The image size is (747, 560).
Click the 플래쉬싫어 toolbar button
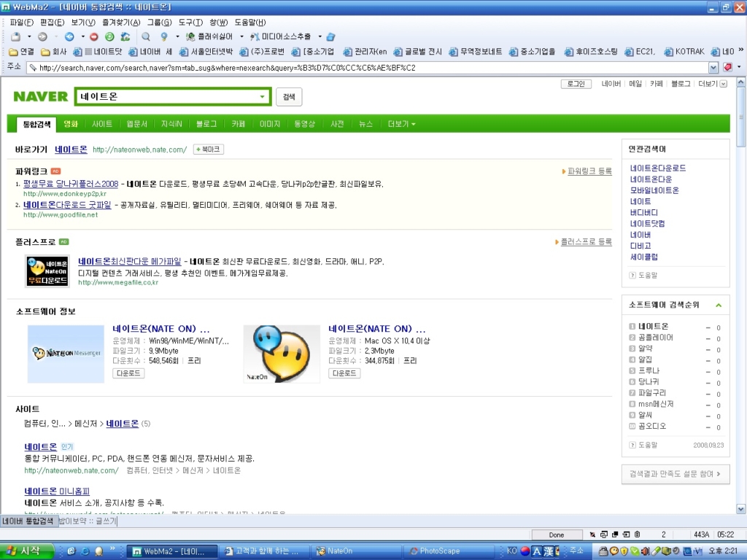pyautogui.click(x=209, y=36)
